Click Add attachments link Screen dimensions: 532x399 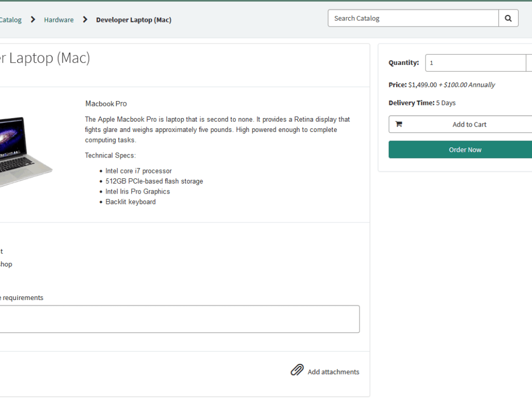pyautogui.click(x=333, y=372)
